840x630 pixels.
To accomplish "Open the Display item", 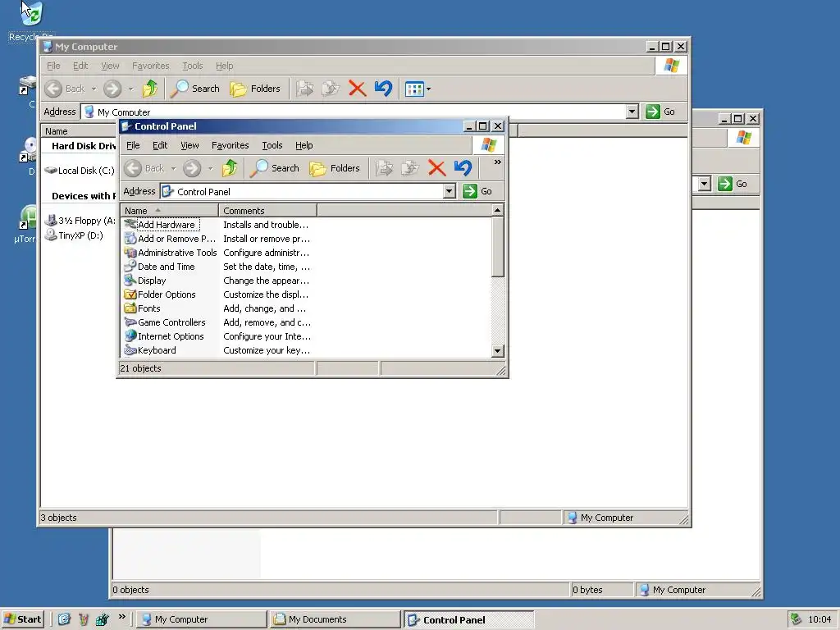I will coord(145,281).
